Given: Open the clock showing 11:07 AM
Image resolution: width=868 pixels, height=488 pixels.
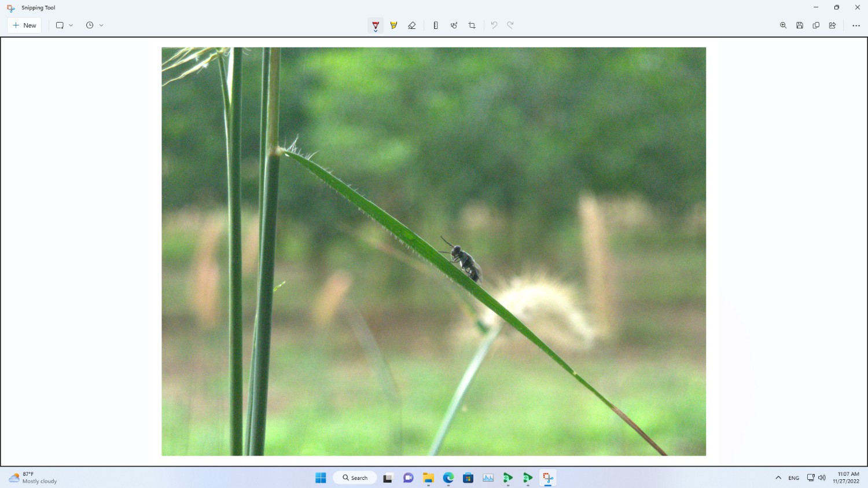Looking at the screenshot, I should pos(846,478).
